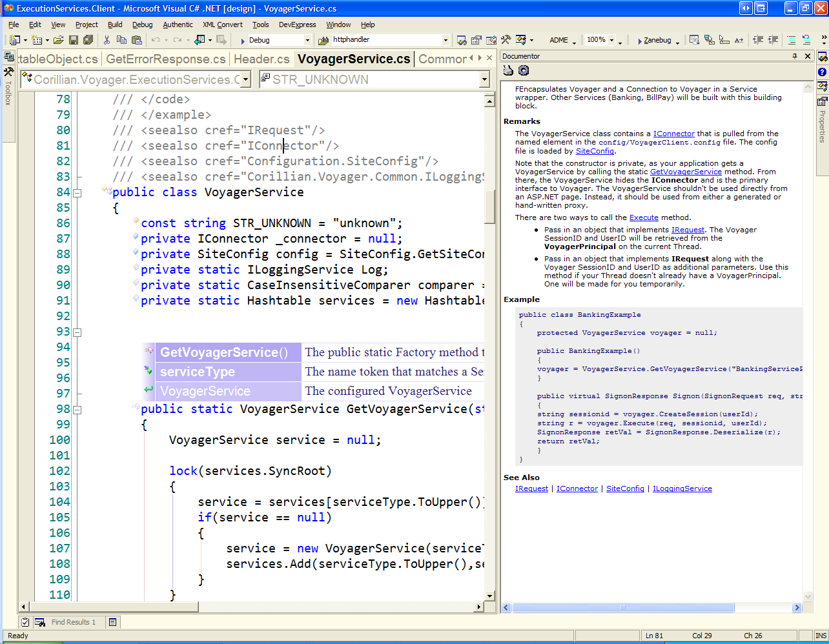Click the Add New Item toolbar icon
Image resolution: width=829 pixels, height=644 pixels.
click(37, 40)
